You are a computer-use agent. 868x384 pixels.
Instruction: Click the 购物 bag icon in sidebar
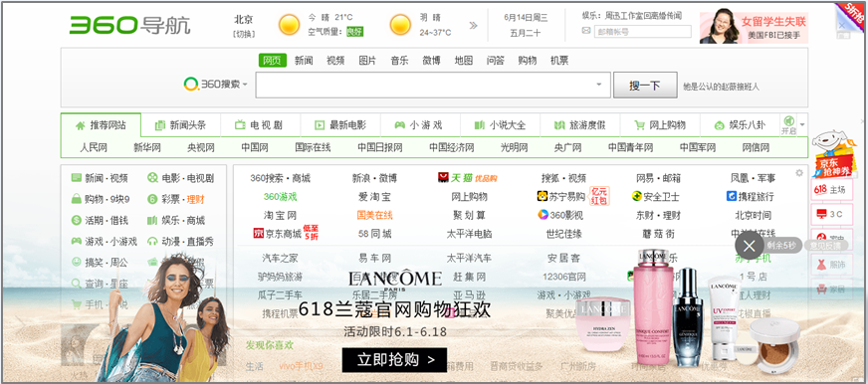point(77,199)
